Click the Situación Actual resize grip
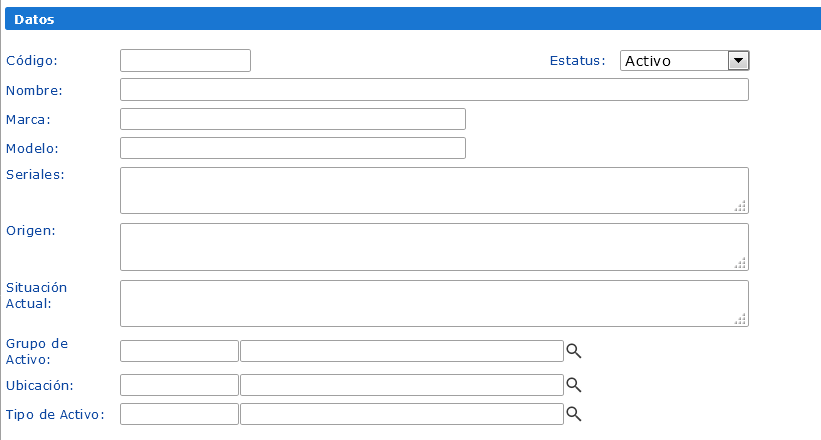 pos(741,320)
